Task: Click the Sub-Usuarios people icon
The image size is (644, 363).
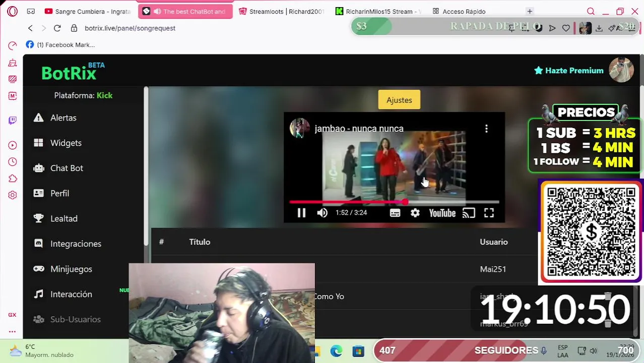Action: tap(38, 319)
